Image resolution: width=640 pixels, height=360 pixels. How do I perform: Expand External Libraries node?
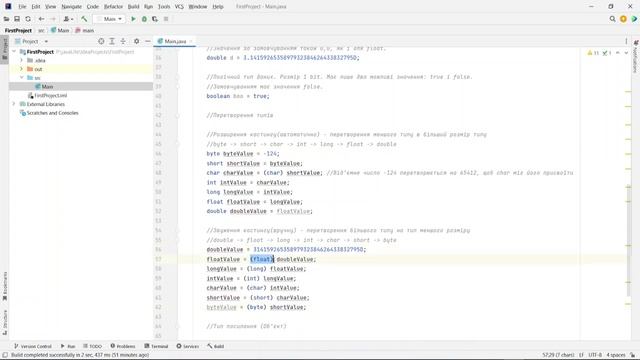point(14,104)
